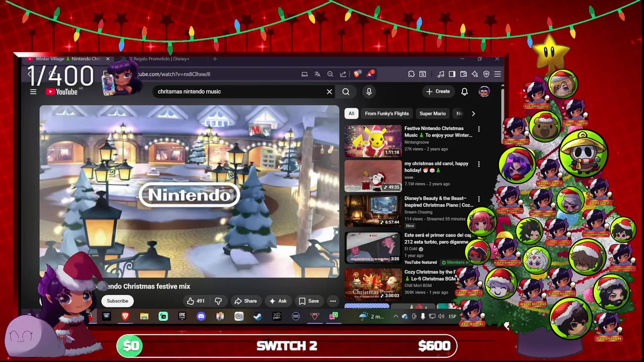
Task: Open a new browser tab
Action: 215,59
